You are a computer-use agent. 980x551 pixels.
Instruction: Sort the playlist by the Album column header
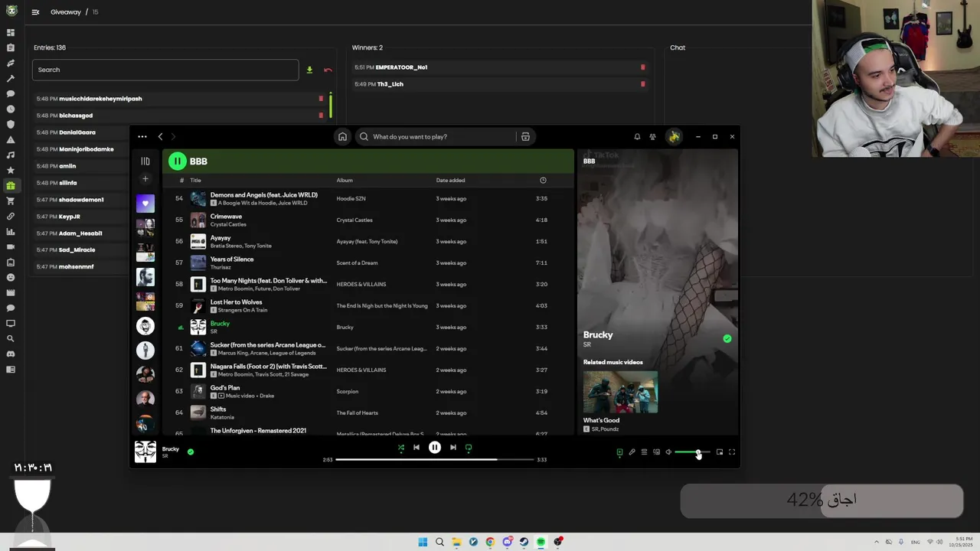click(x=345, y=181)
